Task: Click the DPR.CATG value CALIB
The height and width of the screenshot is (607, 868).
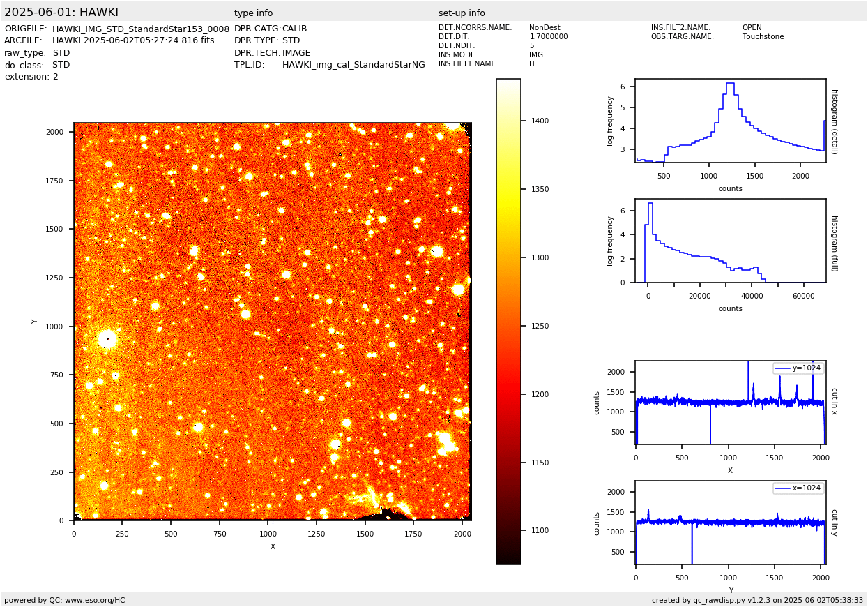Action: tap(294, 29)
